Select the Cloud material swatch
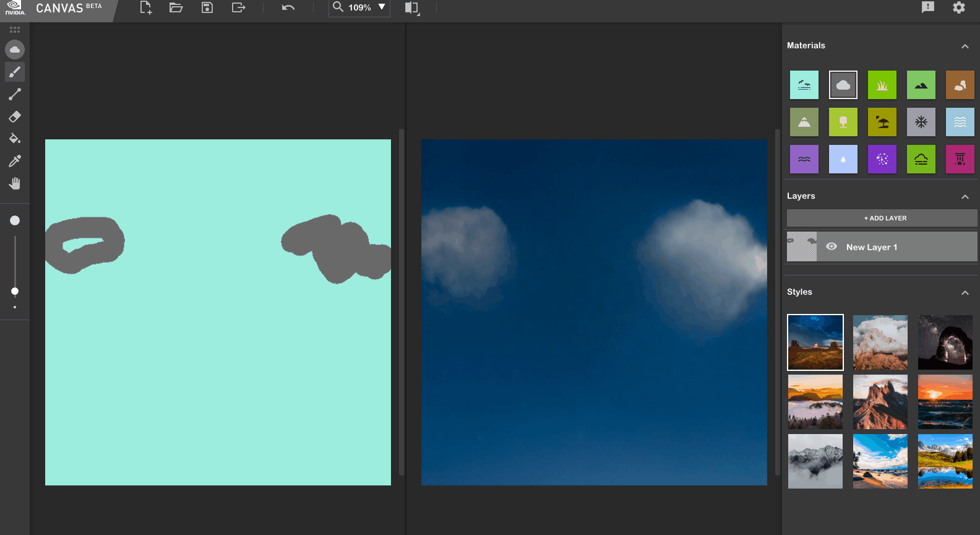 coord(843,85)
